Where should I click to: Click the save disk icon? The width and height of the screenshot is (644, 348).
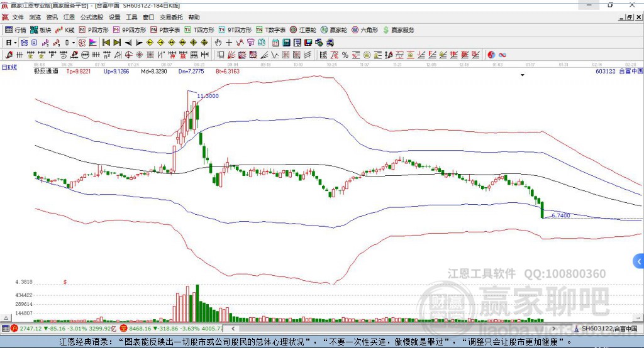[308, 43]
